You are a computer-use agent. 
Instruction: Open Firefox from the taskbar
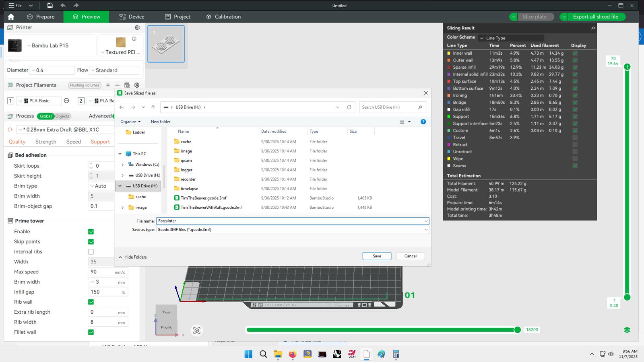(292, 354)
